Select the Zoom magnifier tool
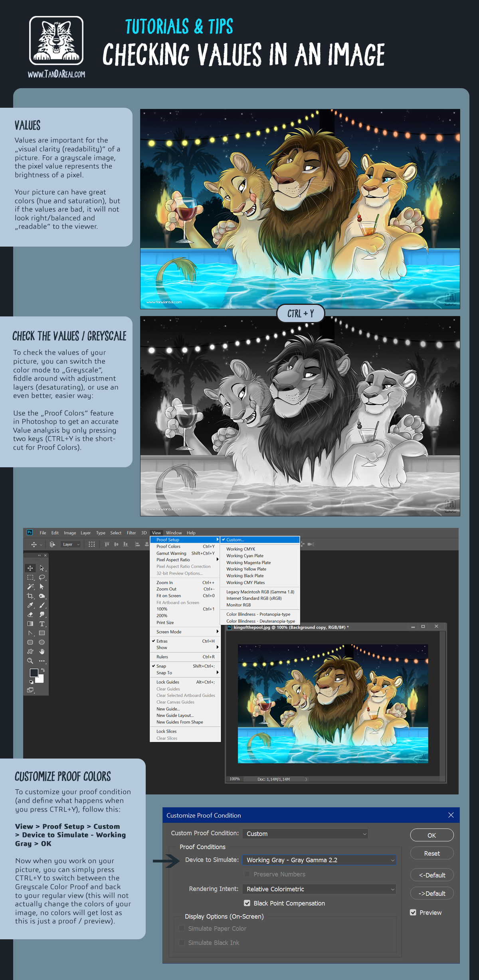479x980 pixels. 30,661
